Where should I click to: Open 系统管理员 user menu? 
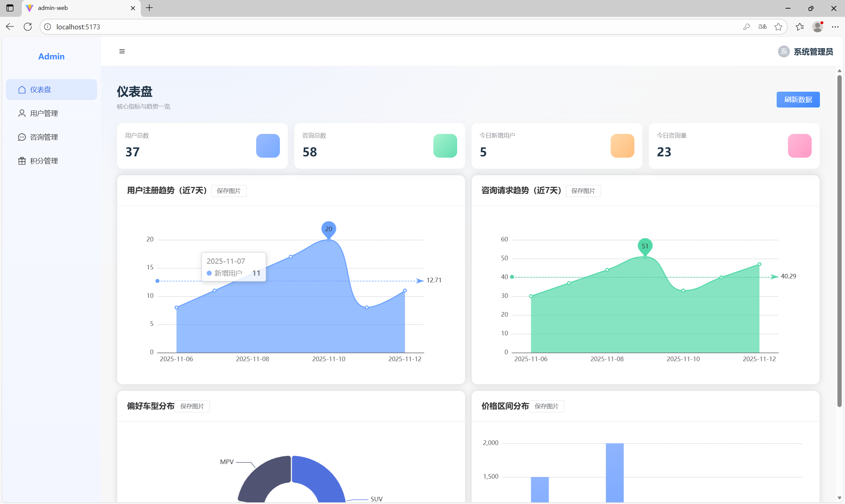(813, 52)
